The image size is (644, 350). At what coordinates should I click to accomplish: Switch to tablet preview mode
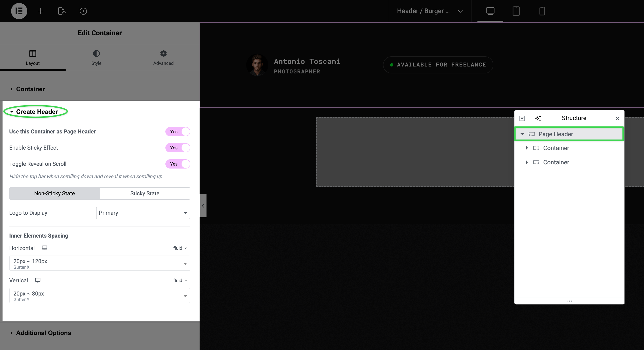516,11
